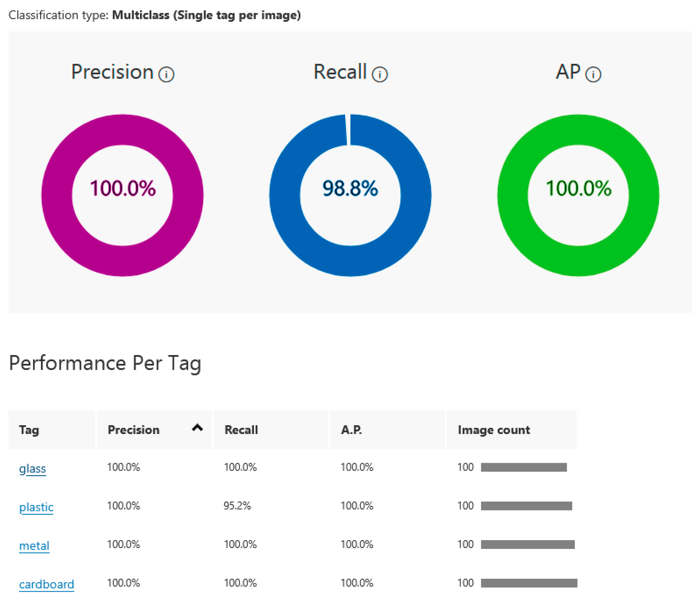
Task: Open the glass tag link
Action: 32,468
